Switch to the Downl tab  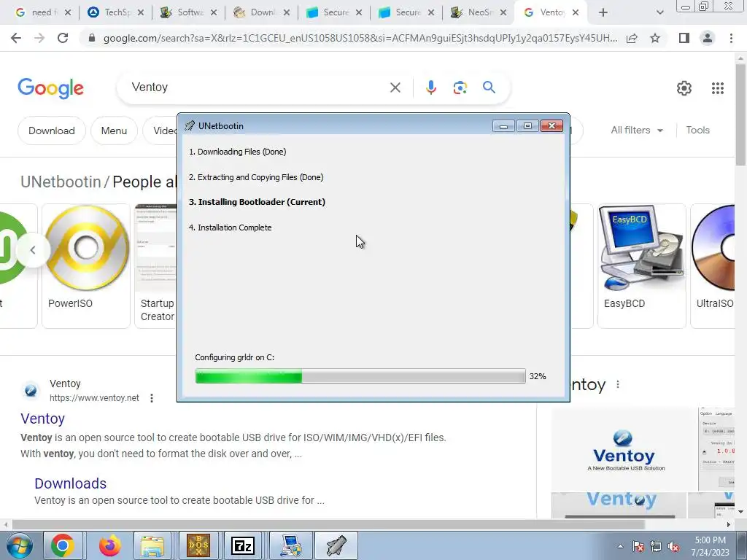[x=262, y=12]
